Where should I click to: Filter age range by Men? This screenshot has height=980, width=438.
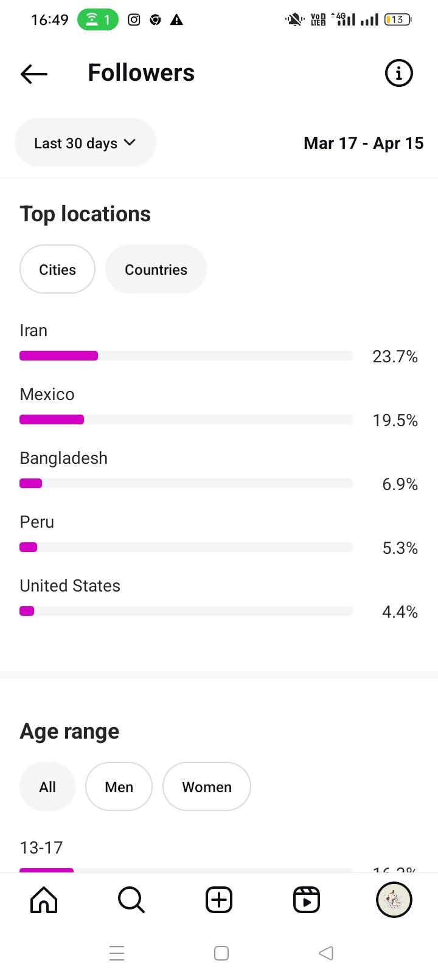(x=119, y=787)
